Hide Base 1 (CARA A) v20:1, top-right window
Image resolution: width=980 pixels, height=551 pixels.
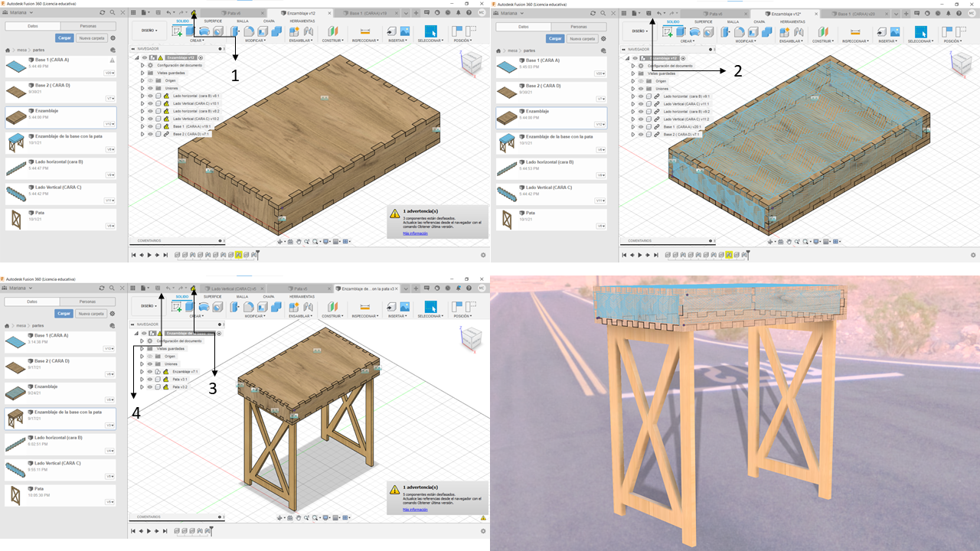coord(641,126)
